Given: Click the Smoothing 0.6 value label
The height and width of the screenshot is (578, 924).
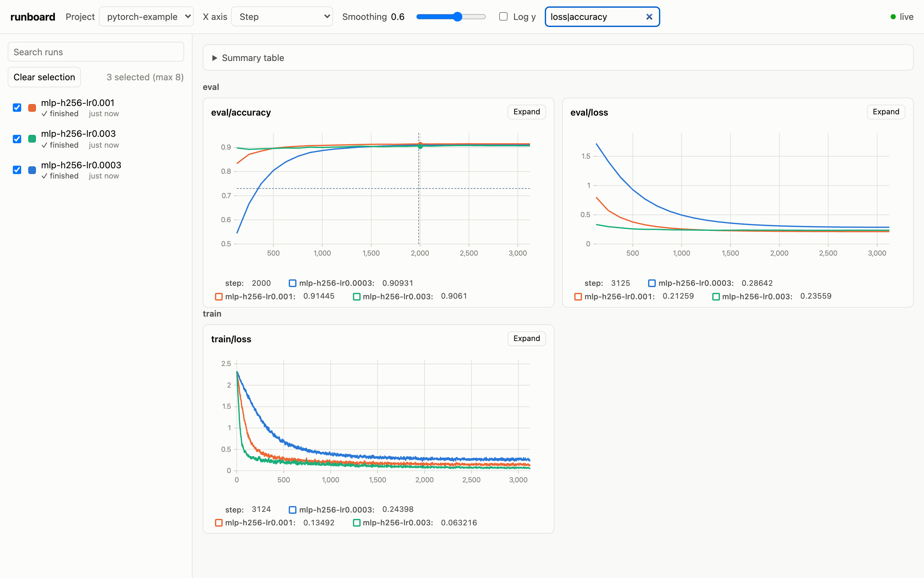Looking at the screenshot, I should pos(398,17).
